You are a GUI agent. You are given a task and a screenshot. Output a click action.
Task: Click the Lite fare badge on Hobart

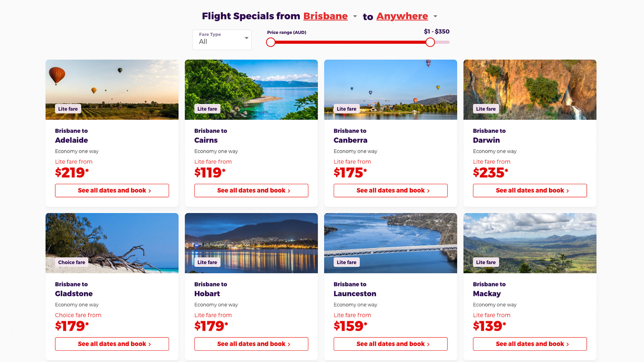(x=207, y=262)
